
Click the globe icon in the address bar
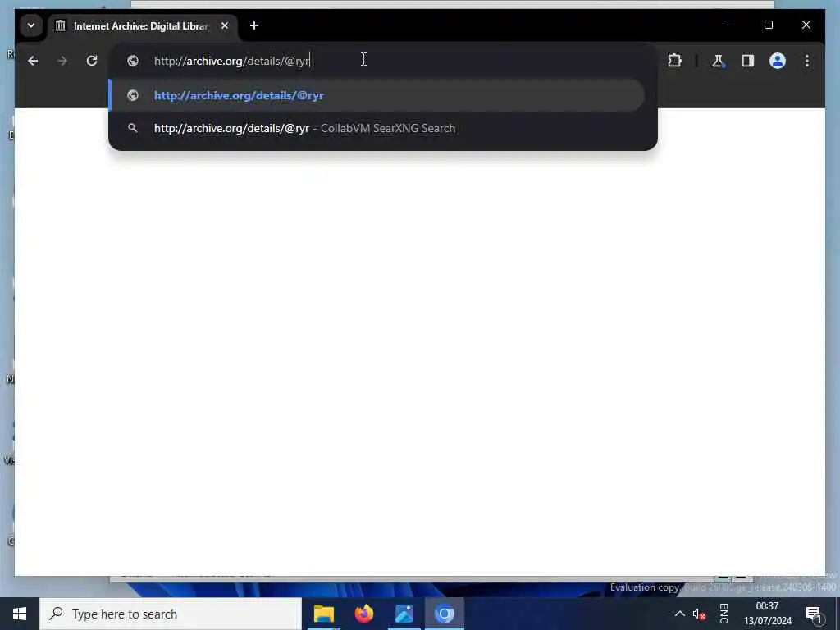click(133, 61)
